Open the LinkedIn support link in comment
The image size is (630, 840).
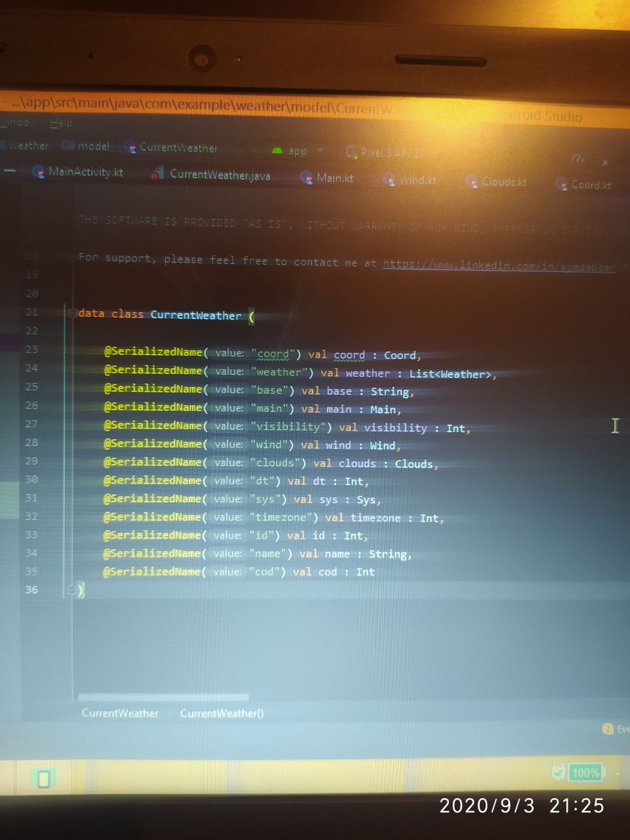[499, 265]
